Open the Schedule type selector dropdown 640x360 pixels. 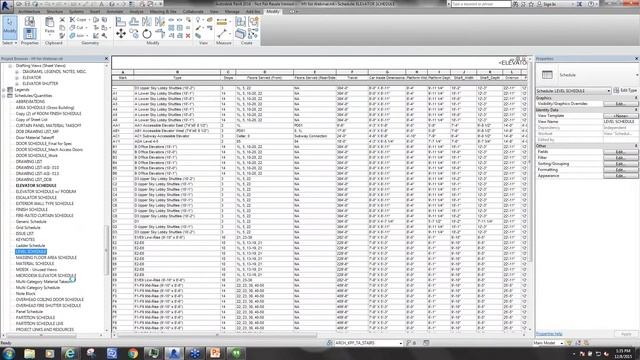(x=636, y=75)
